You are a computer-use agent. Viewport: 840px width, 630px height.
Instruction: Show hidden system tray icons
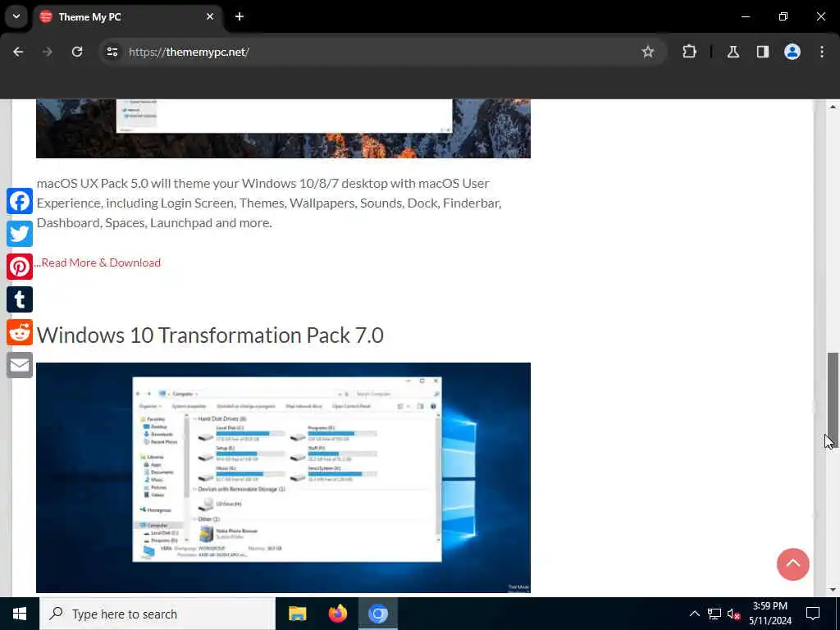point(694,614)
